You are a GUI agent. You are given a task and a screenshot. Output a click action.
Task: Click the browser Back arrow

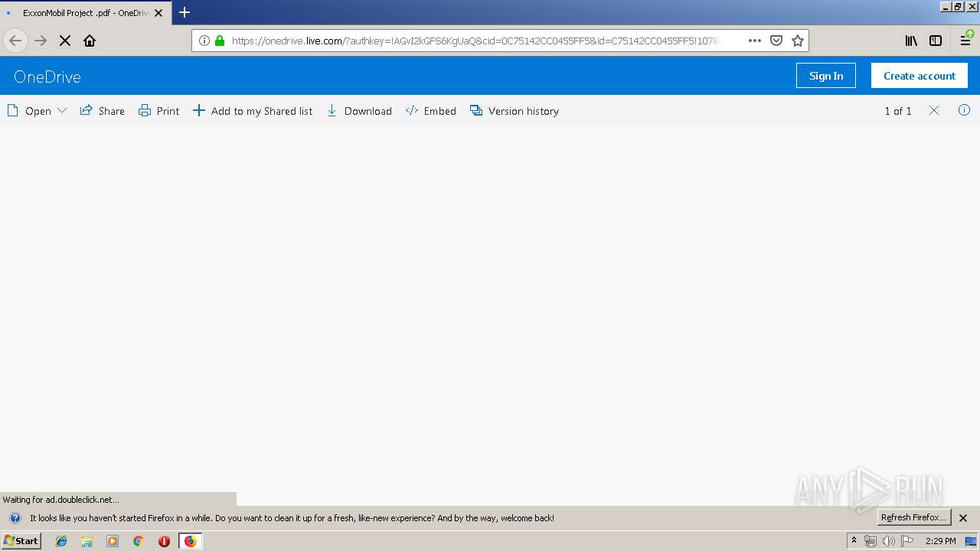(15, 41)
